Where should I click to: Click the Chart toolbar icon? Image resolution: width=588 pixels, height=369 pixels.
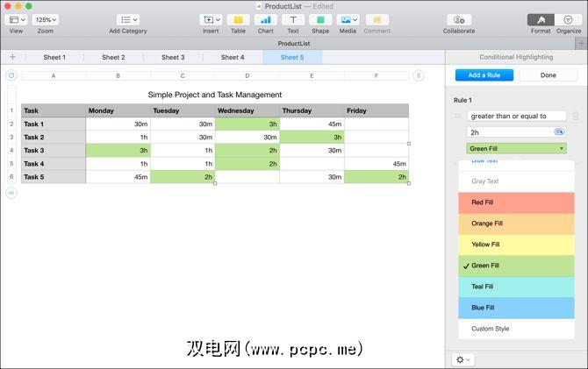click(265, 19)
